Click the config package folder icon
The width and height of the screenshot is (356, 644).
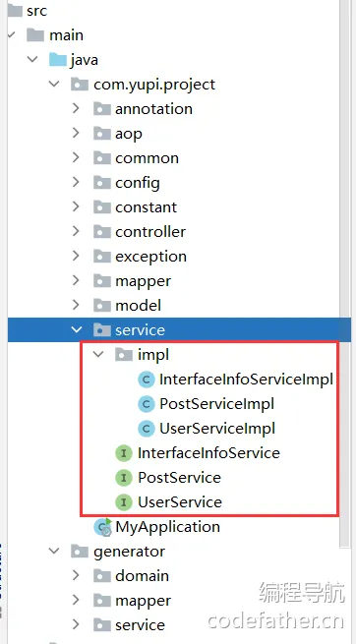(x=102, y=183)
